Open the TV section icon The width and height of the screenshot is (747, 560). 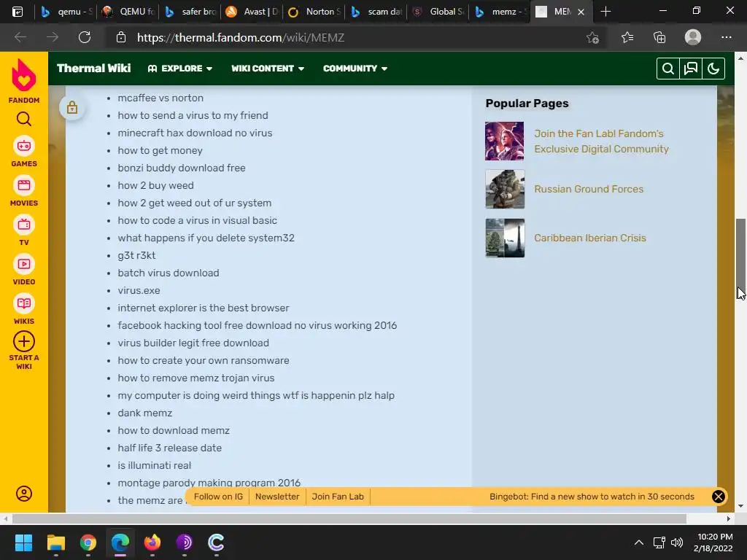[x=24, y=225]
